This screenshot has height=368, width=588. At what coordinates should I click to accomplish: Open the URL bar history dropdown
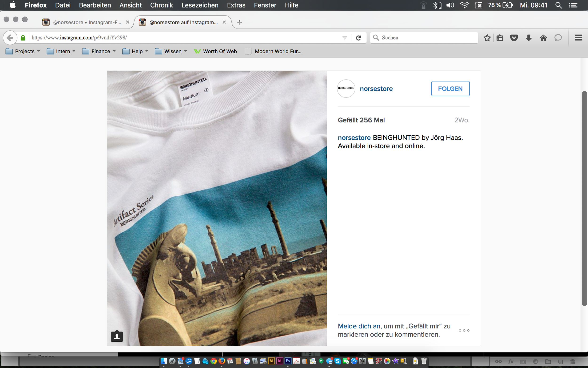pos(344,38)
